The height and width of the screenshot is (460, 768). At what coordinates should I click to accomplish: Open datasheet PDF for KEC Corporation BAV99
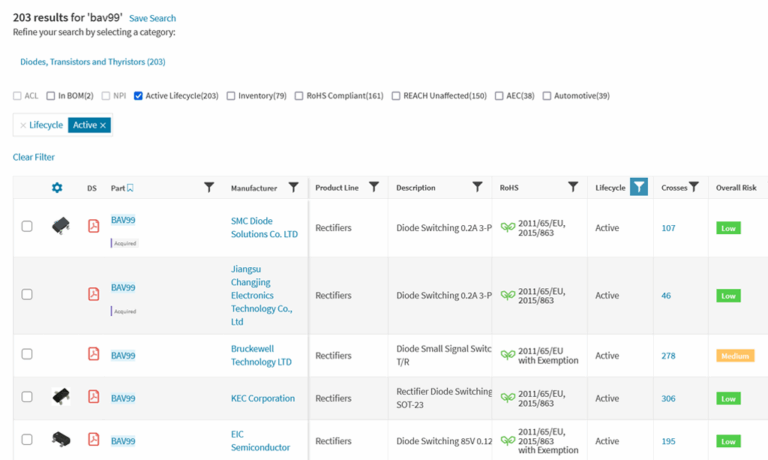pos(94,396)
